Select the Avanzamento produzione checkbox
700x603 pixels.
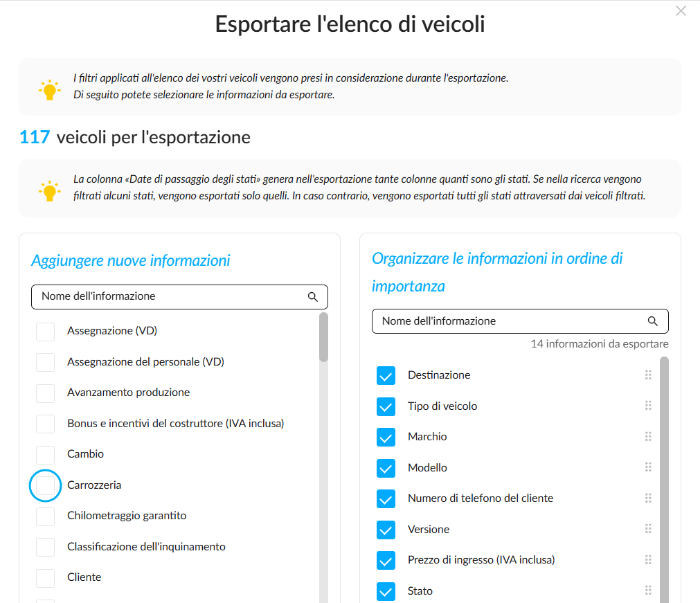pos(45,393)
